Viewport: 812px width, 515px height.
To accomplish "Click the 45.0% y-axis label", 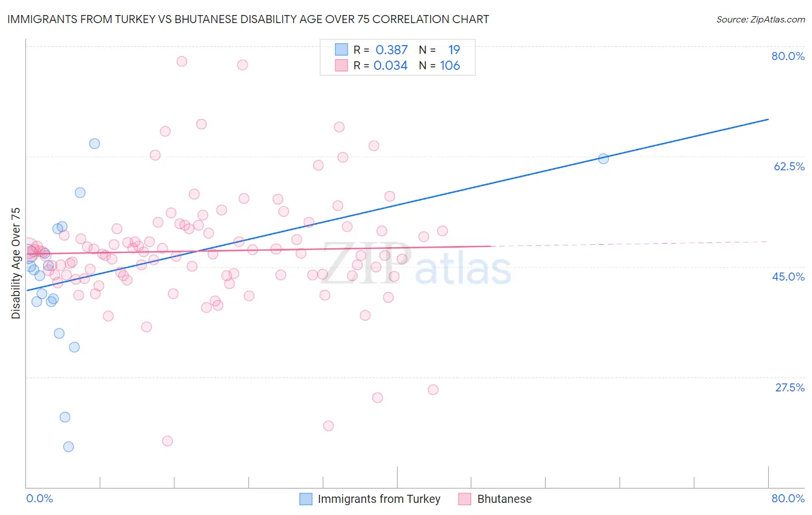I will coord(788,277).
